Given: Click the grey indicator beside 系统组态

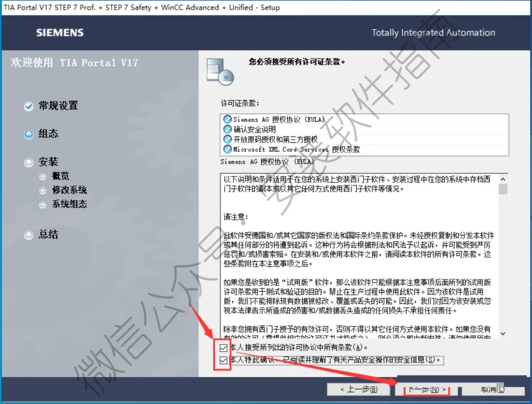Looking at the screenshot, I should (43, 205).
